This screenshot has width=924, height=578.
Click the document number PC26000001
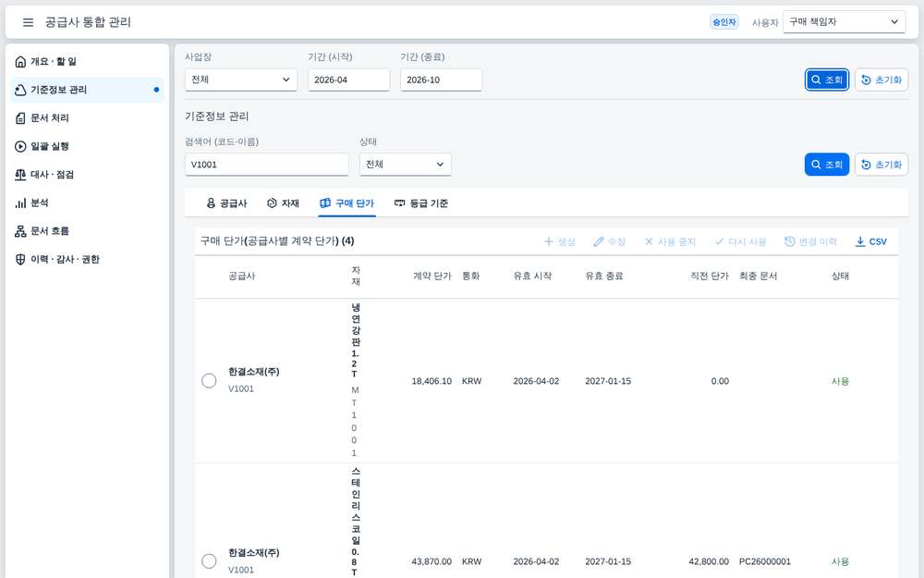[765, 562]
